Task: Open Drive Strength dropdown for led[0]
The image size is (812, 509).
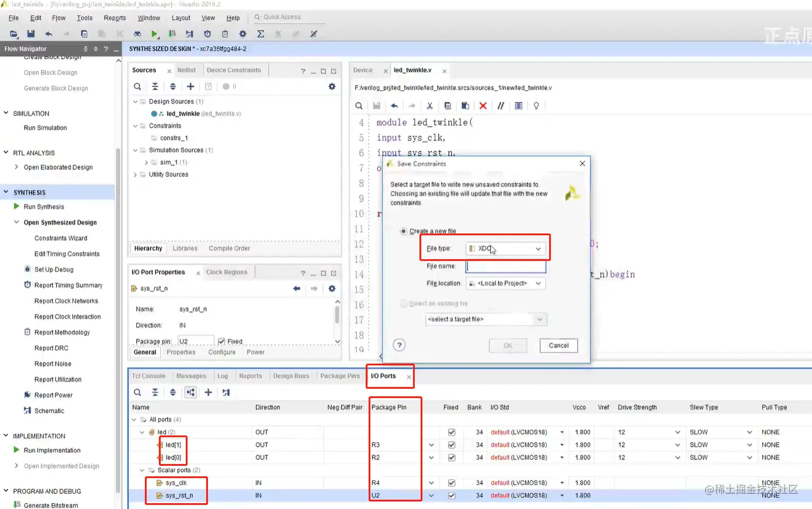Action: (678, 458)
